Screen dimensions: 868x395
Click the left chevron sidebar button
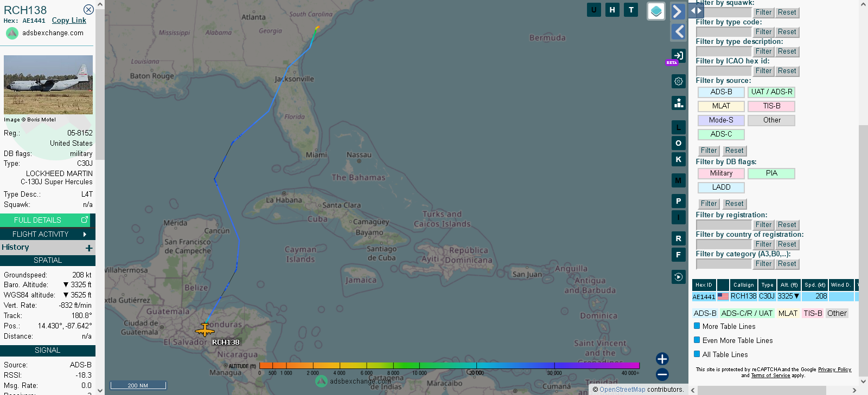[678, 31]
